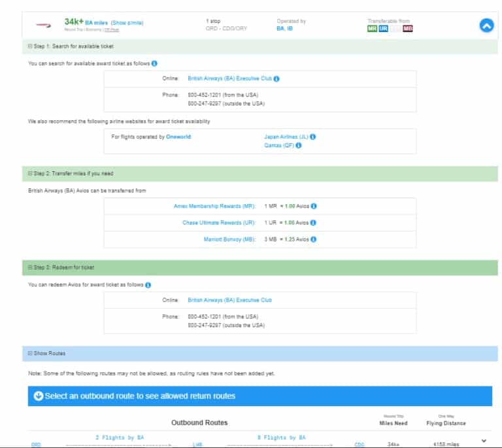Viewport: 502px width, 448px height.
Task: Click Step 3 phone number 800-247-9297 (outside the USA)
Action: 226,325
